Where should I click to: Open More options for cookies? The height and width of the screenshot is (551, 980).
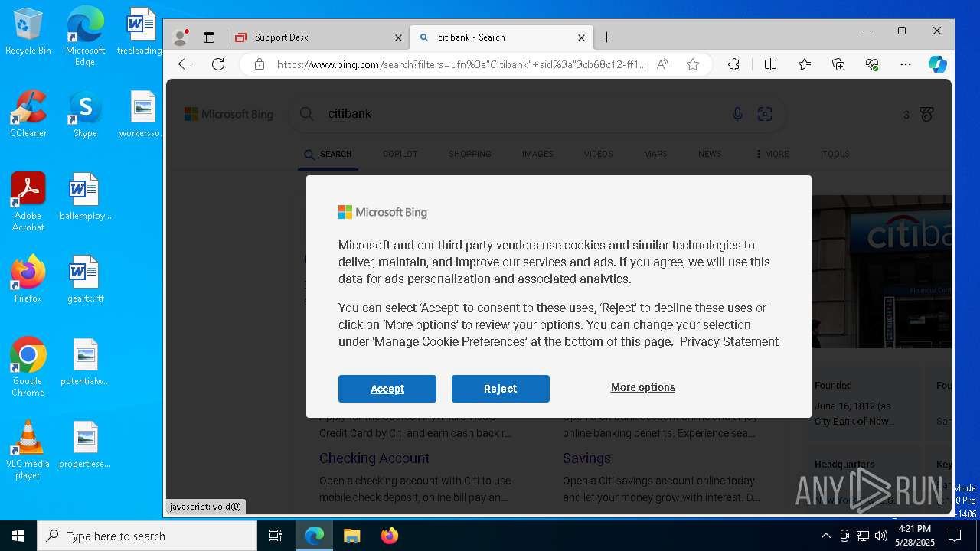tap(643, 387)
